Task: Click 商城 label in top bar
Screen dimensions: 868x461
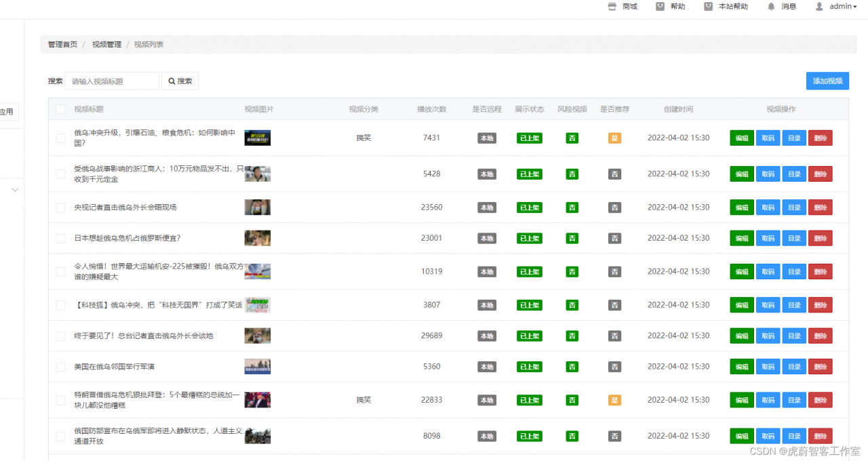Action: (x=630, y=6)
